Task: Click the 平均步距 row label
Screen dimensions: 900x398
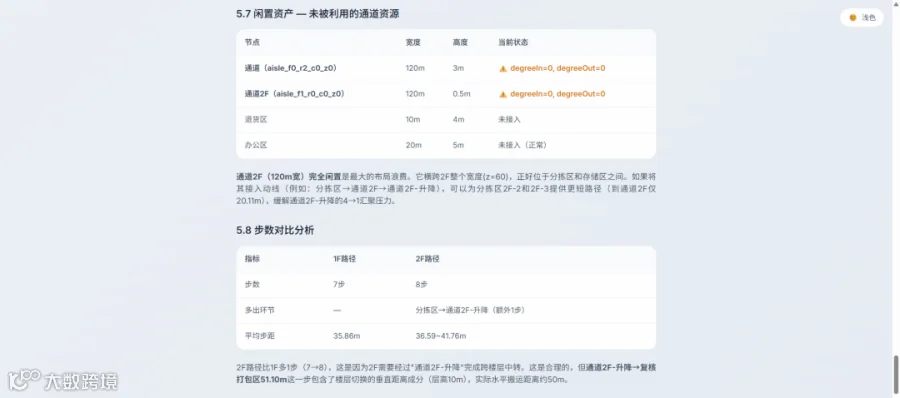Action: point(259,335)
